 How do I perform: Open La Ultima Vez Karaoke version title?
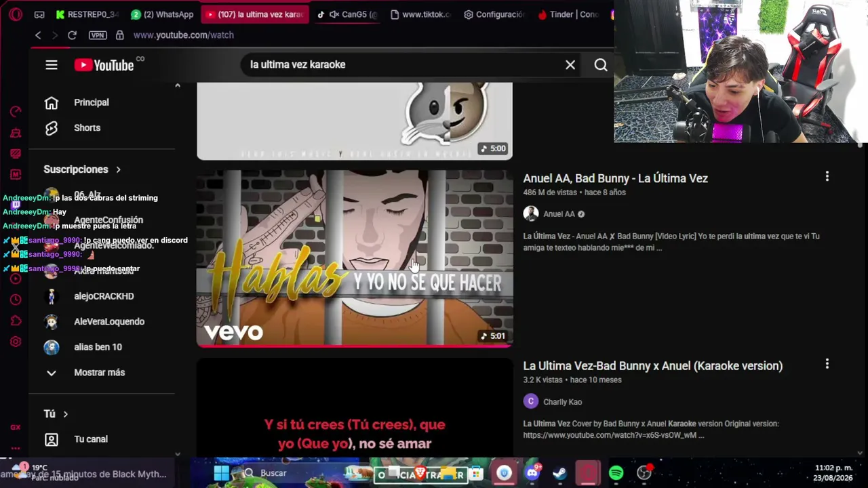pos(652,366)
